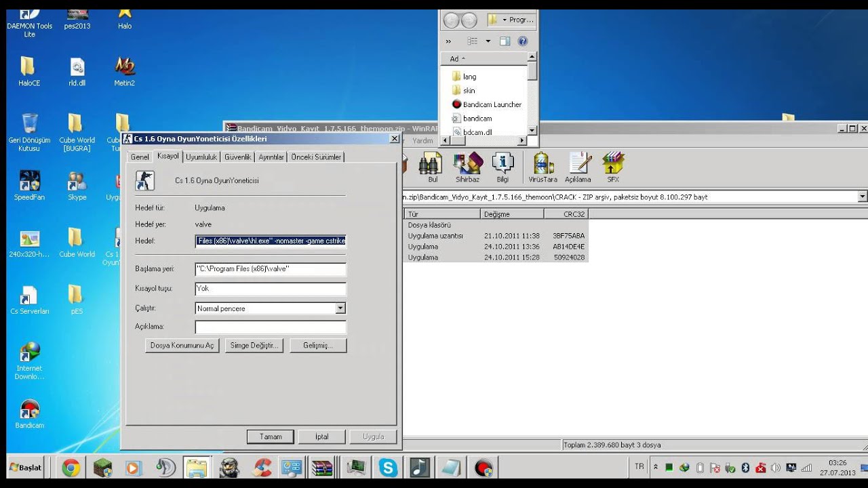Select the Metin2 desktop icon
This screenshot has width=868, height=488.
pos(125,72)
